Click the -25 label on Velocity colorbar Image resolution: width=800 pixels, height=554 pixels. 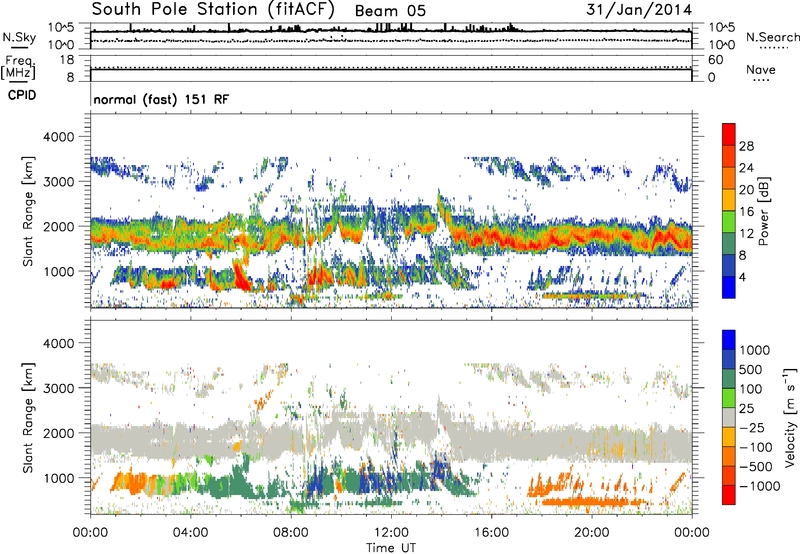point(752,428)
